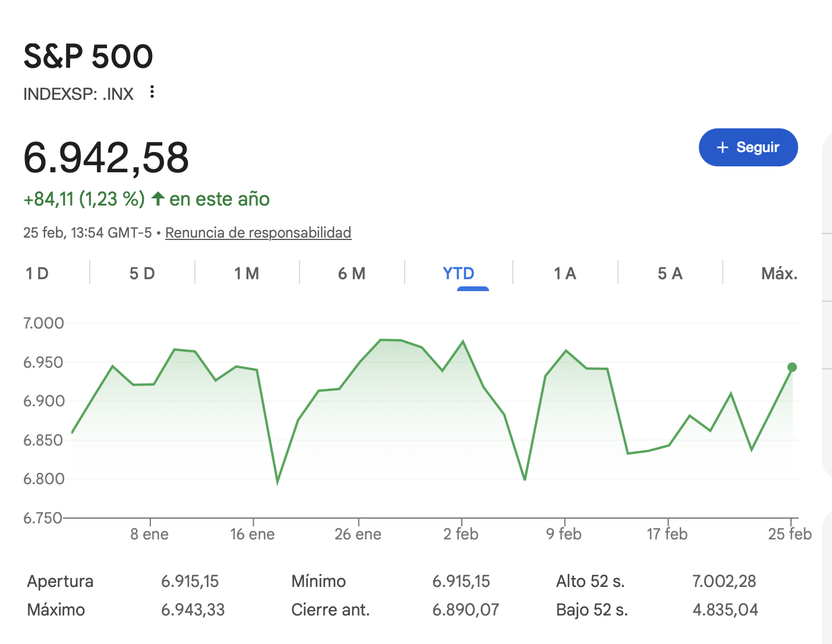Select the YTD tab
This screenshot has width=832, height=644.
458,273
